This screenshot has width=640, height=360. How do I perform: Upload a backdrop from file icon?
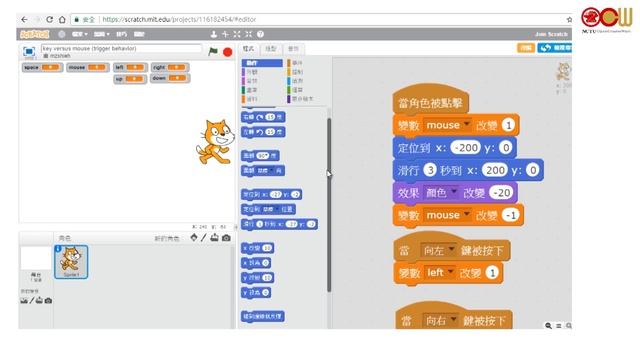click(x=39, y=301)
